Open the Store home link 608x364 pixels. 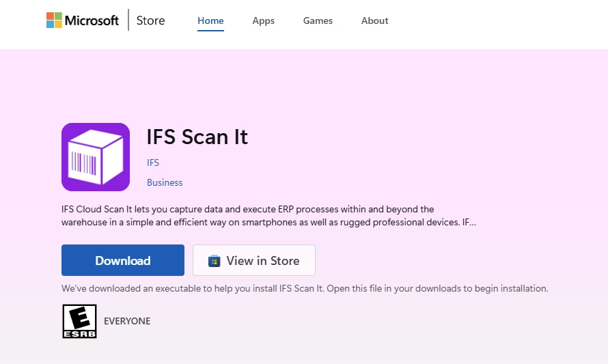(150, 20)
